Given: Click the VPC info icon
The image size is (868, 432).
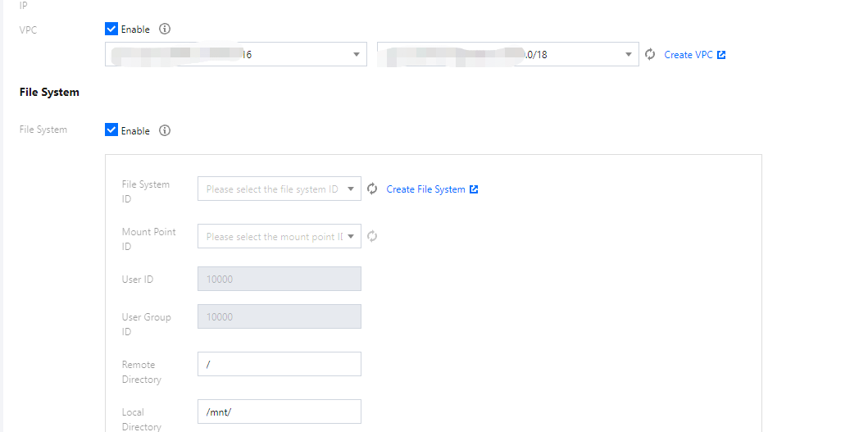Looking at the screenshot, I should click(x=165, y=30).
